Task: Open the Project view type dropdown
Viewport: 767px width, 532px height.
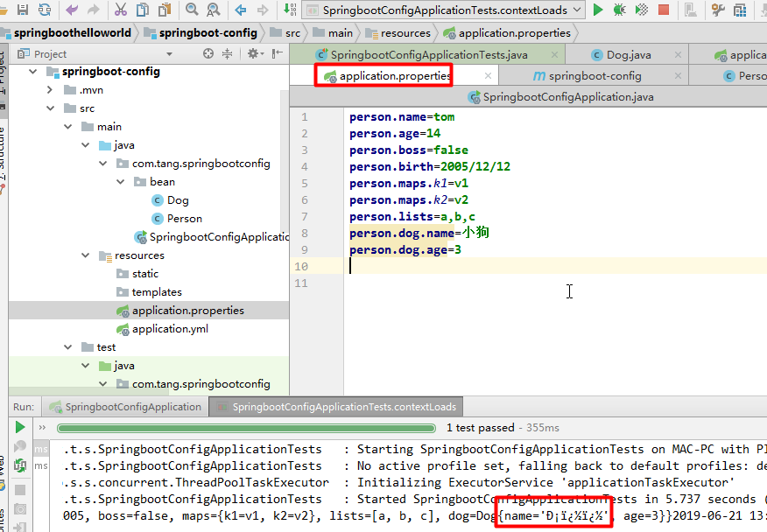Action: pyautogui.click(x=169, y=53)
